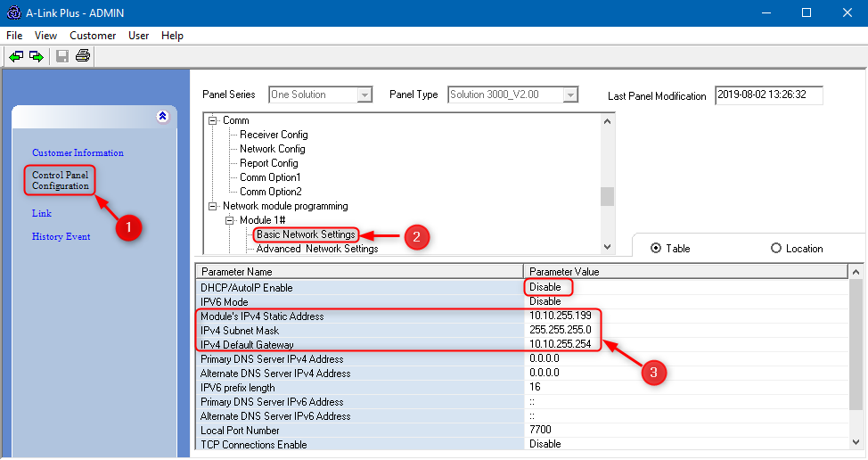Click IPV6 prefix length value 16
This screenshot has height=460, width=868.
[x=535, y=387]
